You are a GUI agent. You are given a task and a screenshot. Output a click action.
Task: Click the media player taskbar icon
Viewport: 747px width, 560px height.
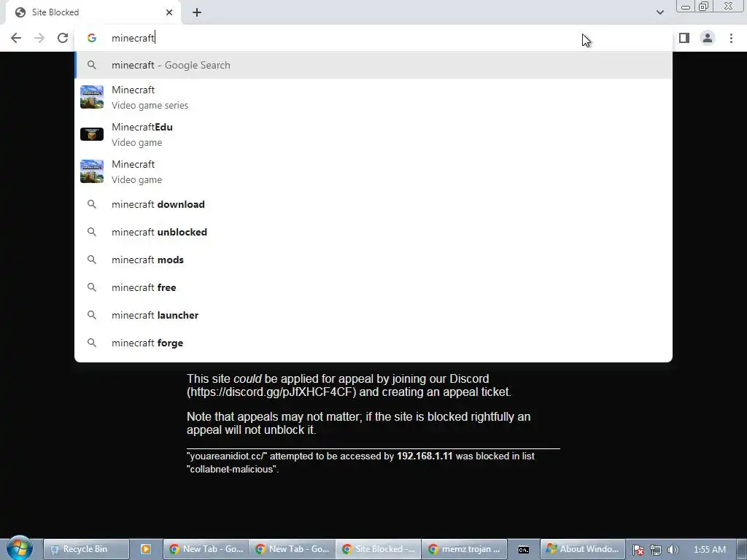point(146,549)
